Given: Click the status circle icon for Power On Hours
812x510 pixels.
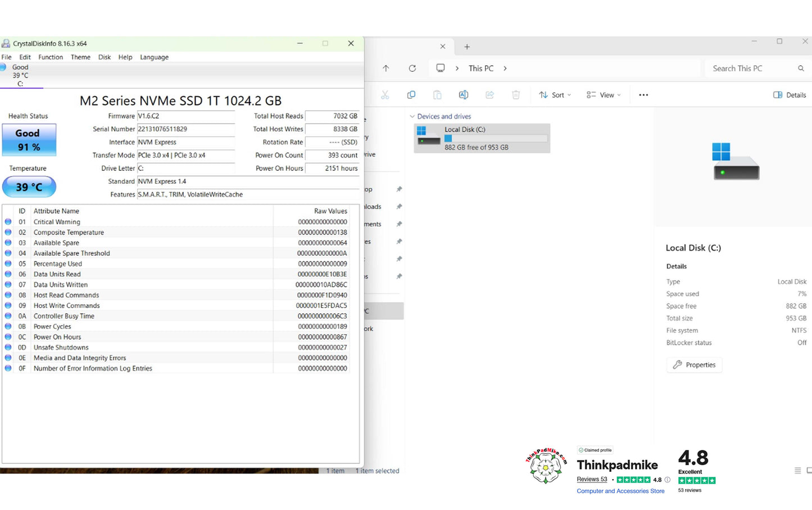Looking at the screenshot, I should pyautogui.click(x=8, y=337).
